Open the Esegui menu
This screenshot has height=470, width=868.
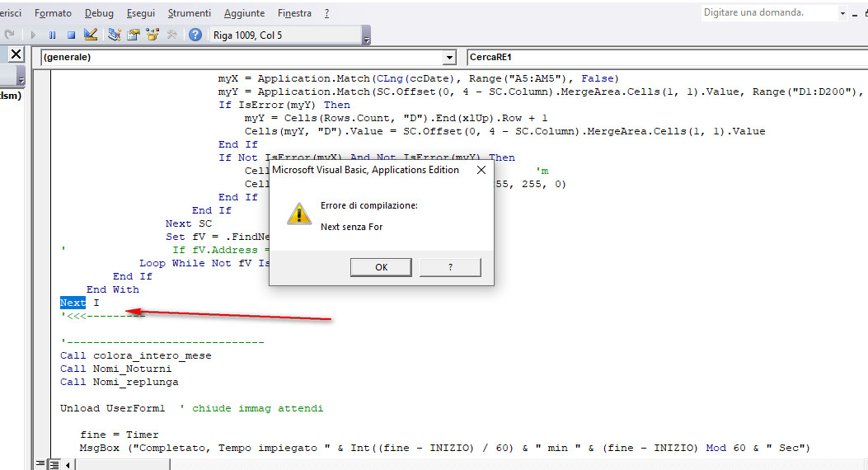[x=141, y=12]
